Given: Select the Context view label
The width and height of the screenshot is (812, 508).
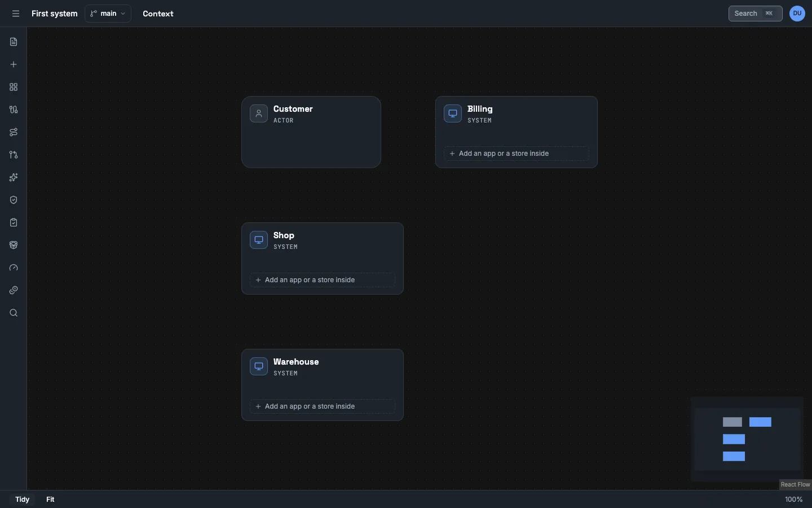Looking at the screenshot, I should 158,14.
